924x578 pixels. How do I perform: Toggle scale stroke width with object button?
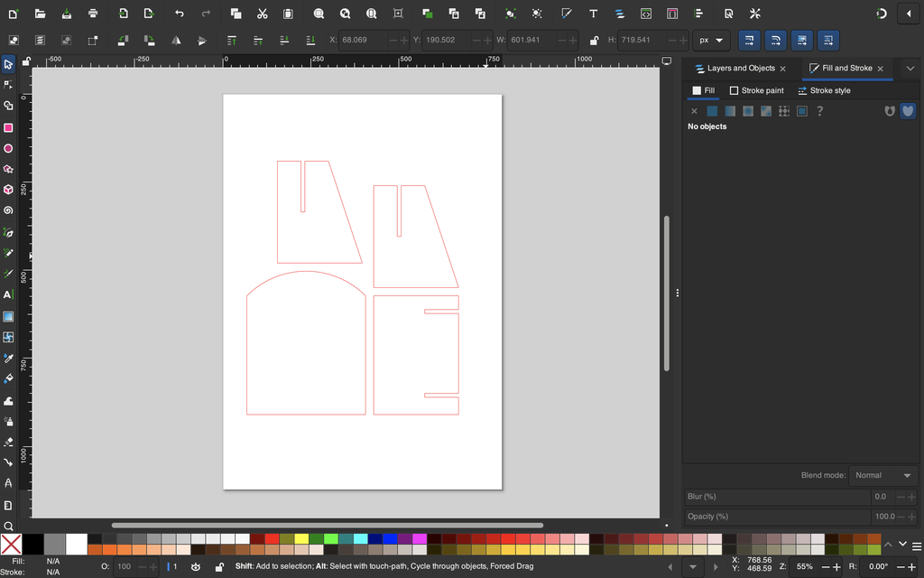click(x=749, y=41)
